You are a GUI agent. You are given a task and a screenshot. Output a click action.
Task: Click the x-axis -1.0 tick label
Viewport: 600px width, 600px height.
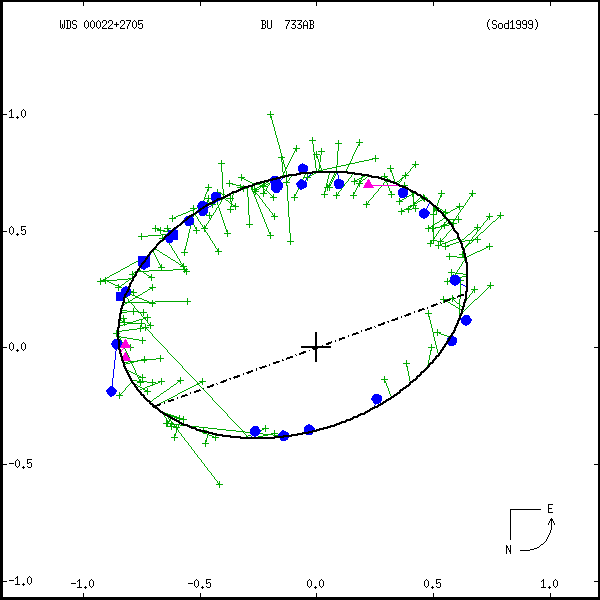pos(83,584)
